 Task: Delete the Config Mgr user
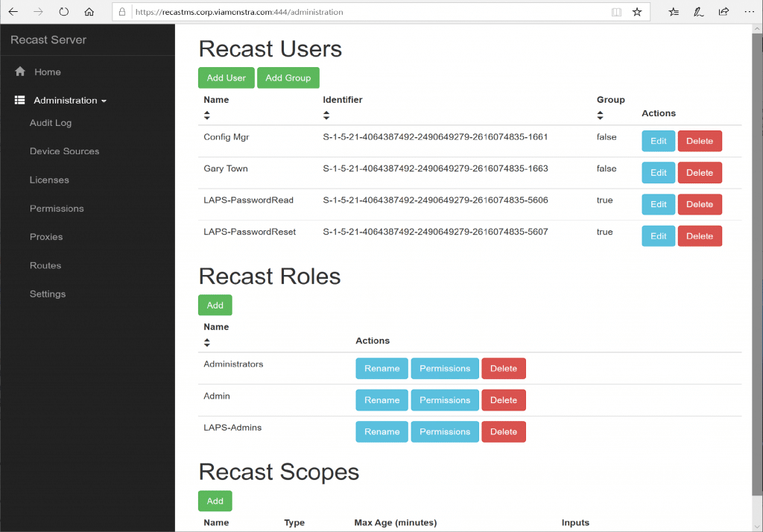[x=700, y=141]
